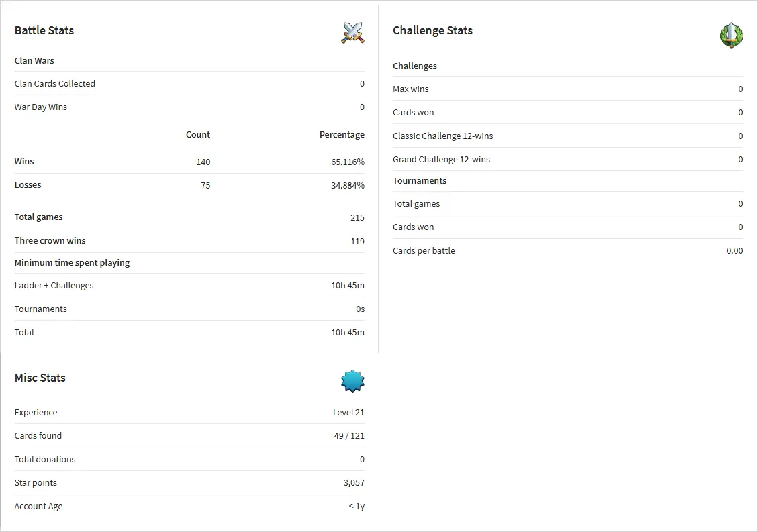Image resolution: width=758 pixels, height=532 pixels.
Task: Select the Misc Stats heading
Action: coord(40,378)
